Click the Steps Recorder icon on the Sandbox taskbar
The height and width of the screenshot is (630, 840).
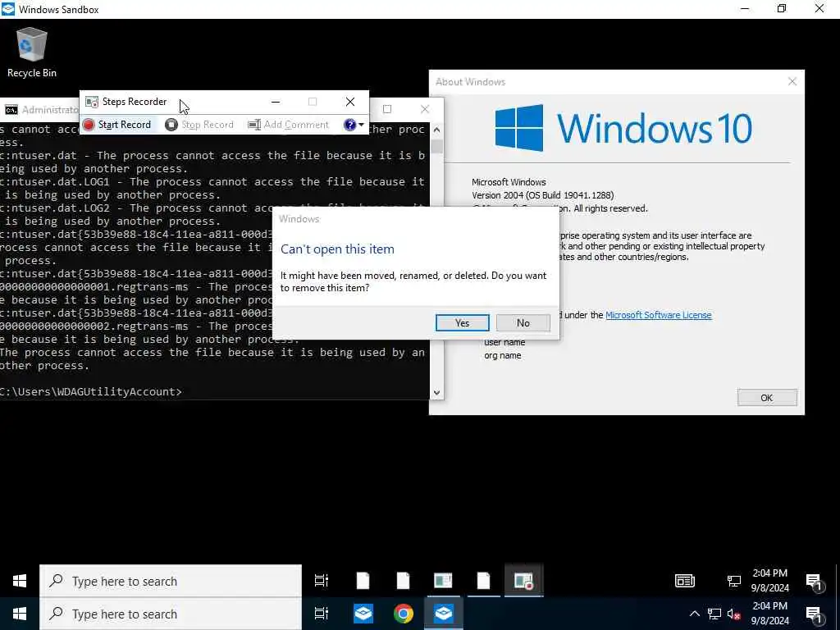[x=523, y=581]
